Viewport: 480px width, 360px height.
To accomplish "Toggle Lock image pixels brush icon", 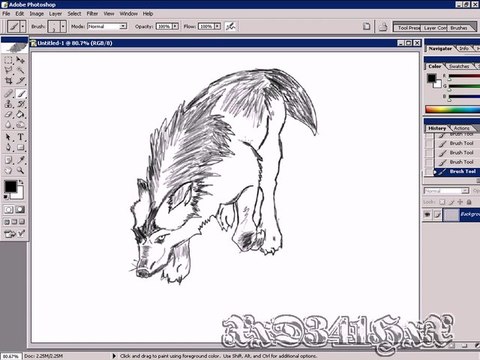I will coord(452,202).
